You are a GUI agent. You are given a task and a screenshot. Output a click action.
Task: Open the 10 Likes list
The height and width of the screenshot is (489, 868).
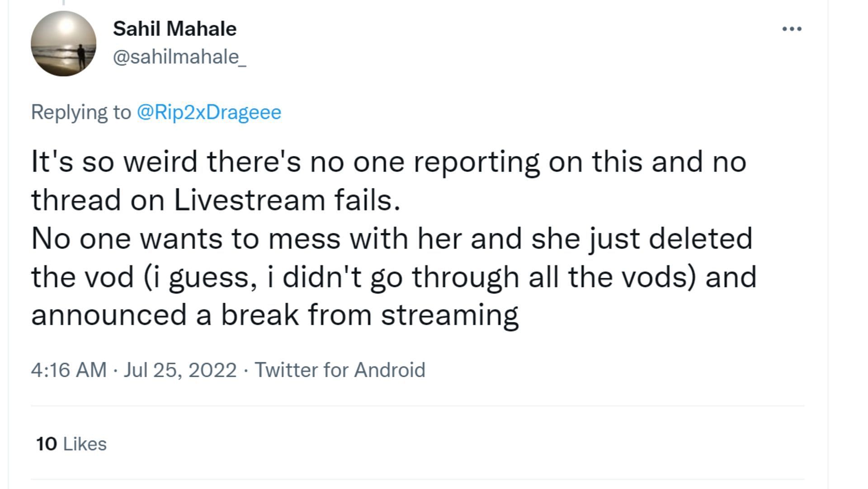(x=71, y=444)
